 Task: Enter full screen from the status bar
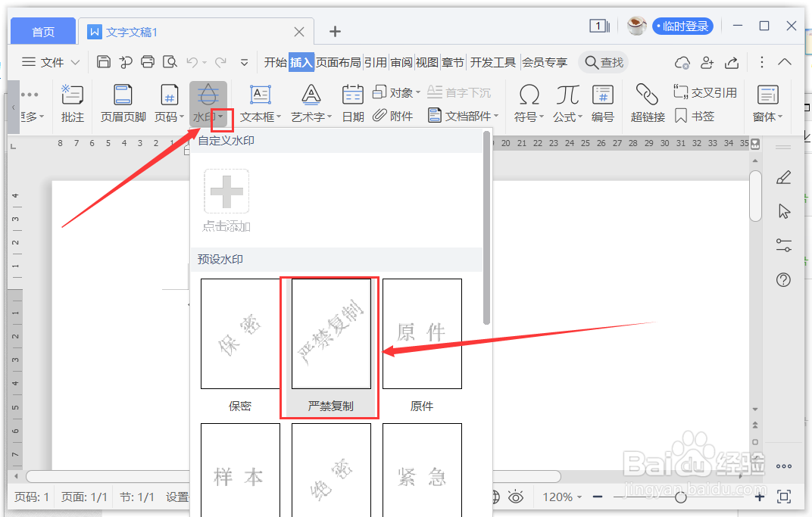click(784, 497)
